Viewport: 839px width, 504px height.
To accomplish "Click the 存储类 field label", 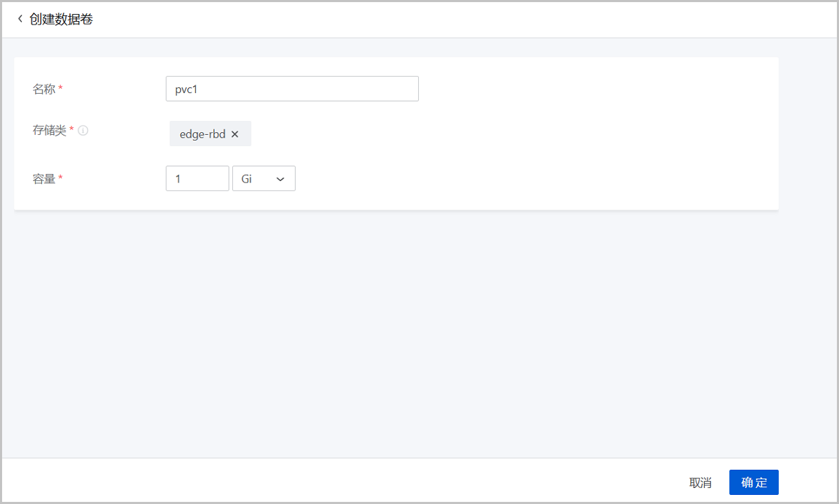I will point(49,131).
